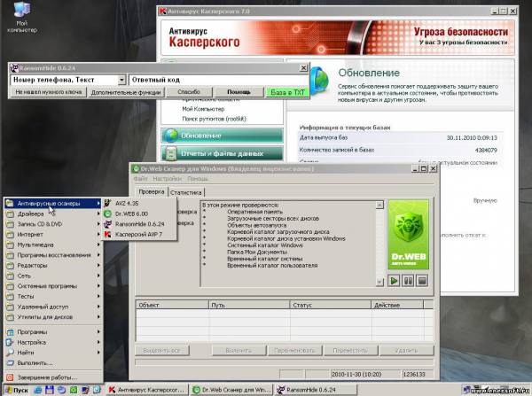Open Файл menu in Dr.Web
This screenshot has width=532, height=396.
(140, 178)
